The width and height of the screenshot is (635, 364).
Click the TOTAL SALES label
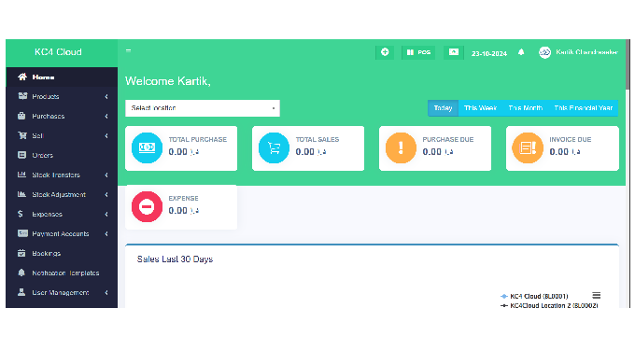coord(317,139)
